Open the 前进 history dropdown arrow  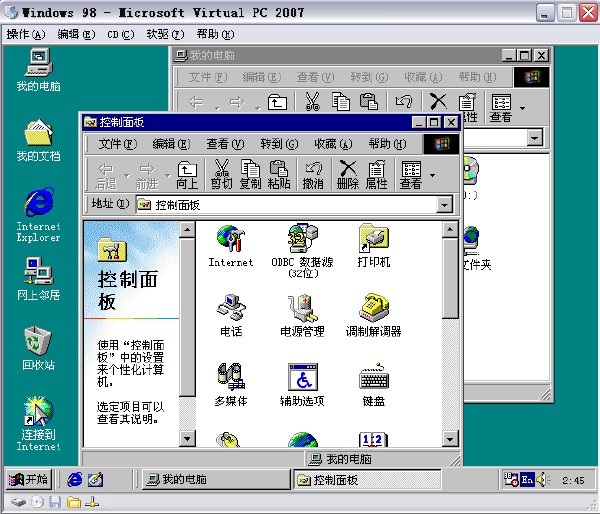click(168, 176)
